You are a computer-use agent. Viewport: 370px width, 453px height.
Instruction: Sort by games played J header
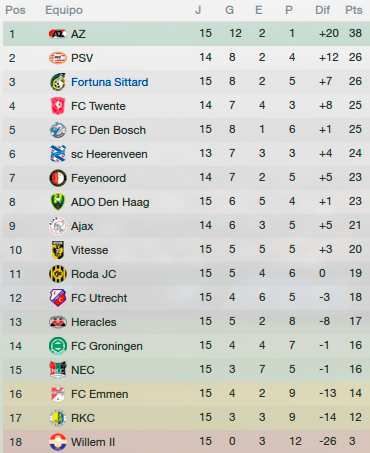click(198, 10)
